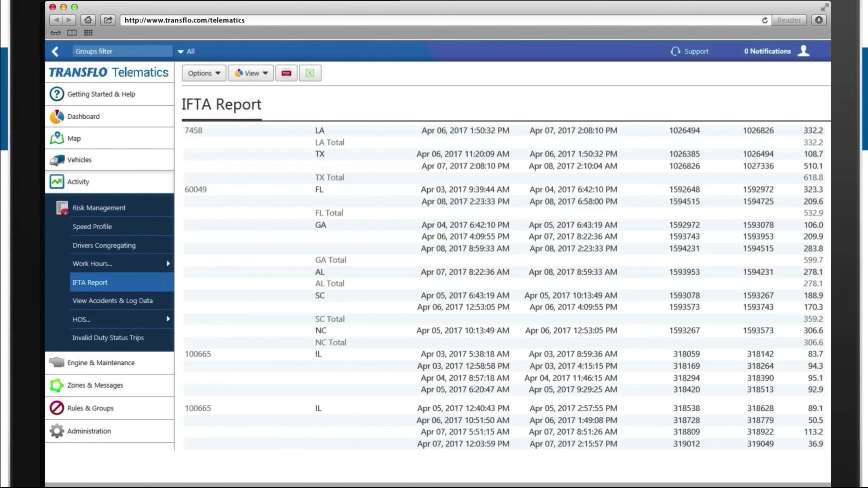Screen dimensions: 868x488
Task: Open Getting Started & Help question mark icon
Action: 57,94
